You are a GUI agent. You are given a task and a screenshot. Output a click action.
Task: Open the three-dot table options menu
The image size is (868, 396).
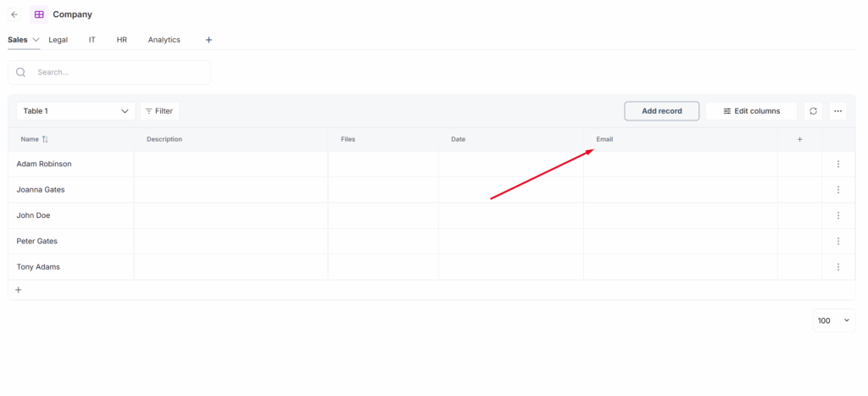[x=837, y=111]
